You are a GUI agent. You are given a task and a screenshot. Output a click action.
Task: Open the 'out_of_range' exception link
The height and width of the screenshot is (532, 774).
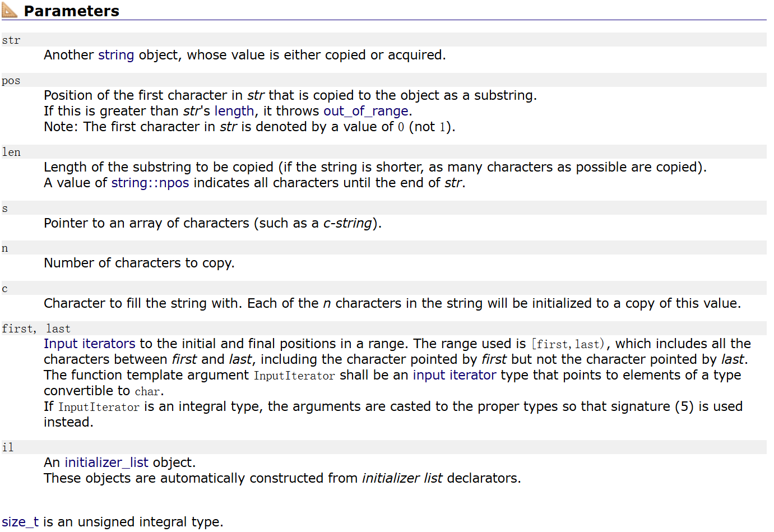(x=365, y=111)
